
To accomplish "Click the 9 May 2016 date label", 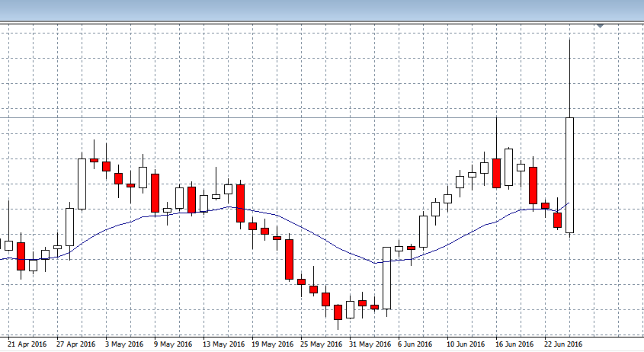I will coord(175,344).
